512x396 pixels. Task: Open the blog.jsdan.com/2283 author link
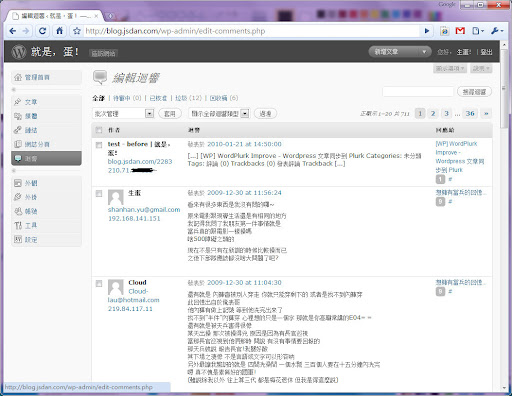(x=140, y=162)
